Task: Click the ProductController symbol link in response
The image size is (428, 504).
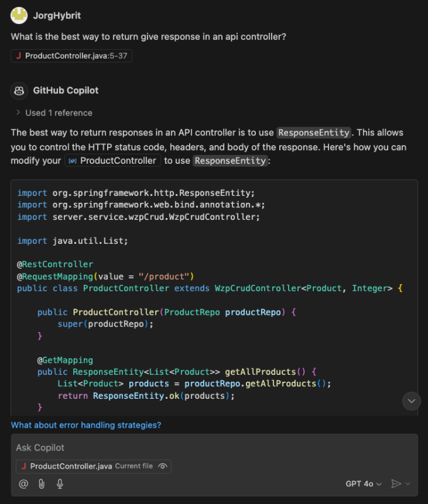Action: [x=118, y=161]
